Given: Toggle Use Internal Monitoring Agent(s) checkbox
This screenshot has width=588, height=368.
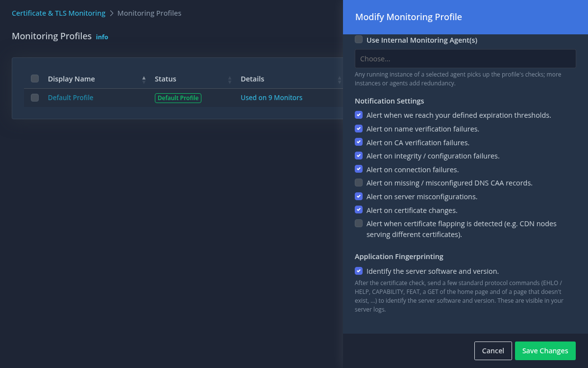Looking at the screenshot, I should click(359, 40).
